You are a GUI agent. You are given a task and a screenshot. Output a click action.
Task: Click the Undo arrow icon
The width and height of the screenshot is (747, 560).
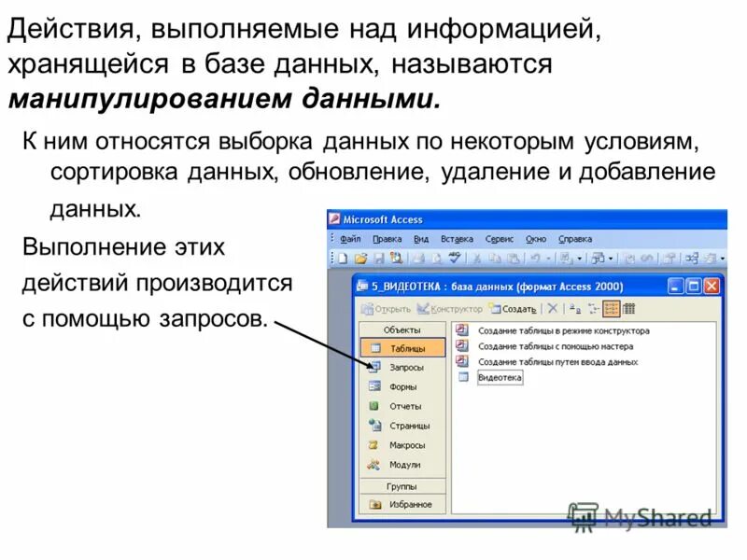click(x=535, y=259)
